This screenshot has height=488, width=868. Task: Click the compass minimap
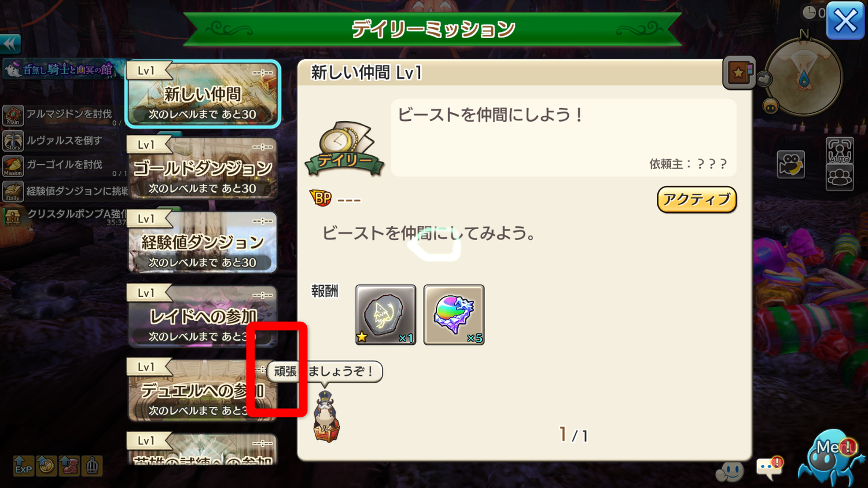pyautogui.click(x=804, y=76)
